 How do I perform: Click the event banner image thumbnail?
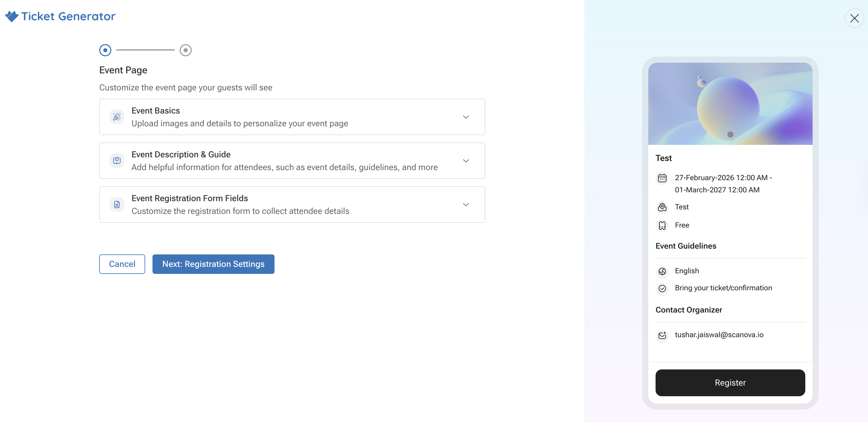pos(730,104)
